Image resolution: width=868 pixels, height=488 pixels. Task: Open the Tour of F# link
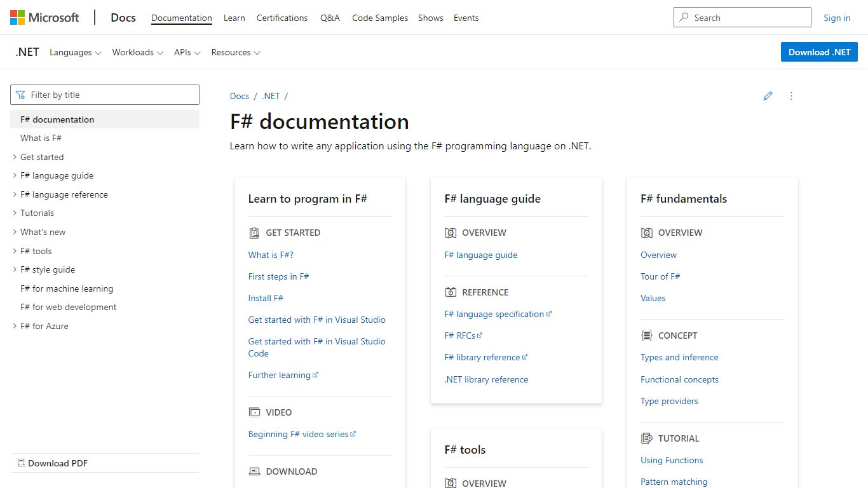pyautogui.click(x=660, y=276)
